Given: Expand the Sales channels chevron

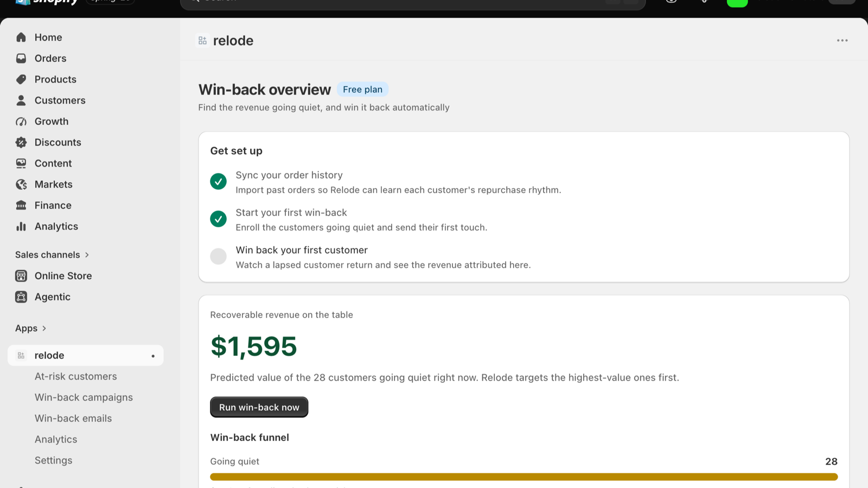Looking at the screenshot, I should click(87, 255).
